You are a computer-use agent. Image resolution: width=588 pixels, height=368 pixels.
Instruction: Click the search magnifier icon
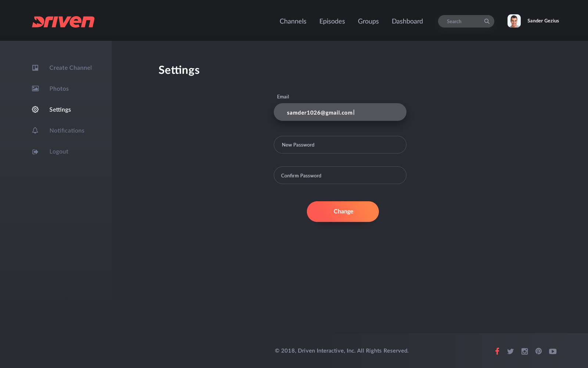click(x=487, y=21)
